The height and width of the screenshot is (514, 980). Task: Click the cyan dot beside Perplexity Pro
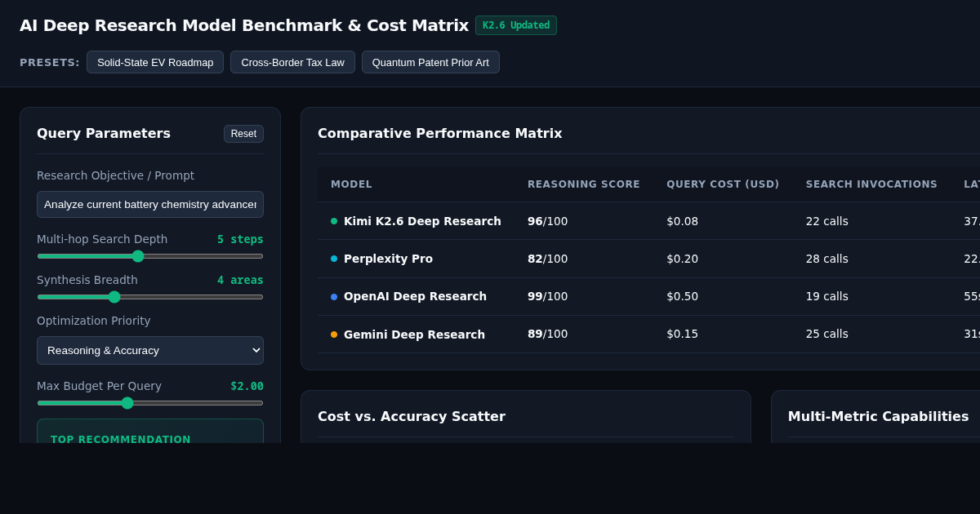pyautogui.click(x=334, y=259)
